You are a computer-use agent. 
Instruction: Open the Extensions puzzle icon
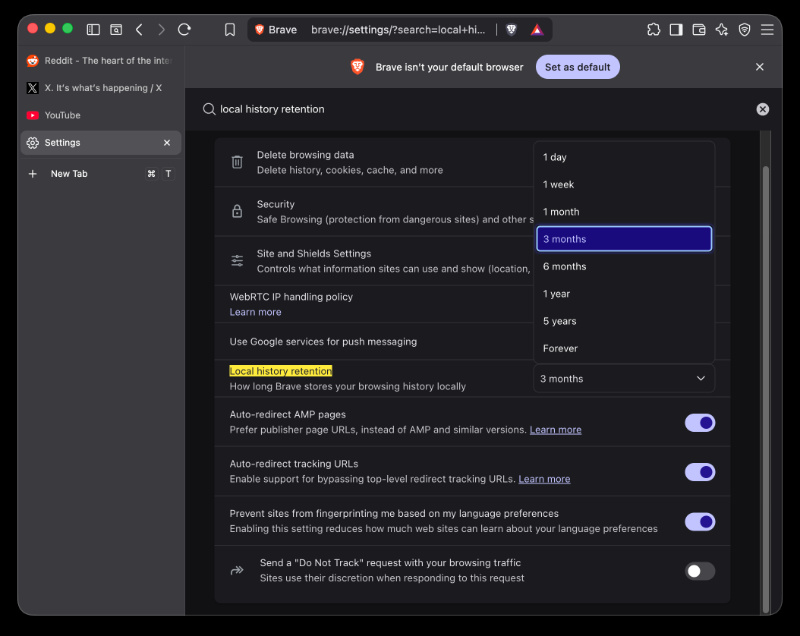[654, 30]
